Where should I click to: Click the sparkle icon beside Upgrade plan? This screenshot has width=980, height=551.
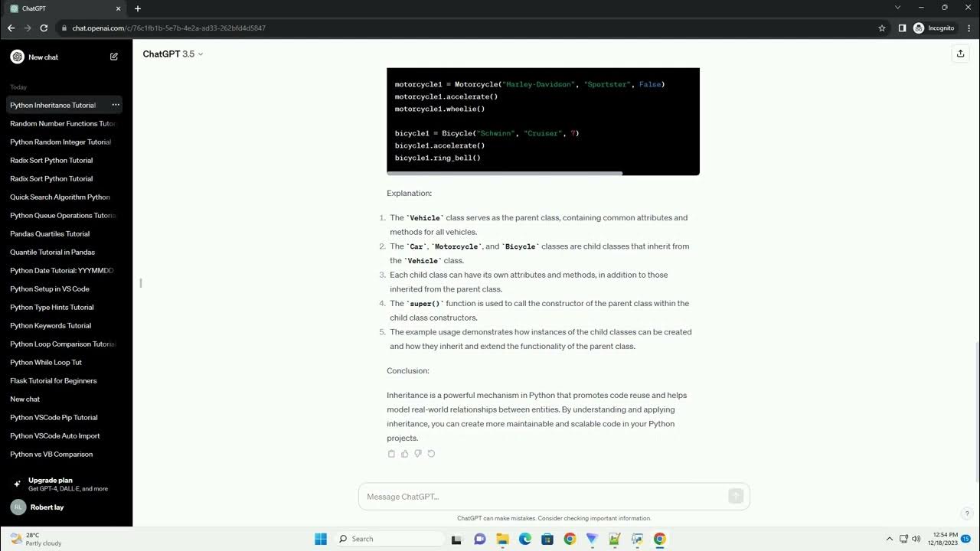[x=17, y=484]
